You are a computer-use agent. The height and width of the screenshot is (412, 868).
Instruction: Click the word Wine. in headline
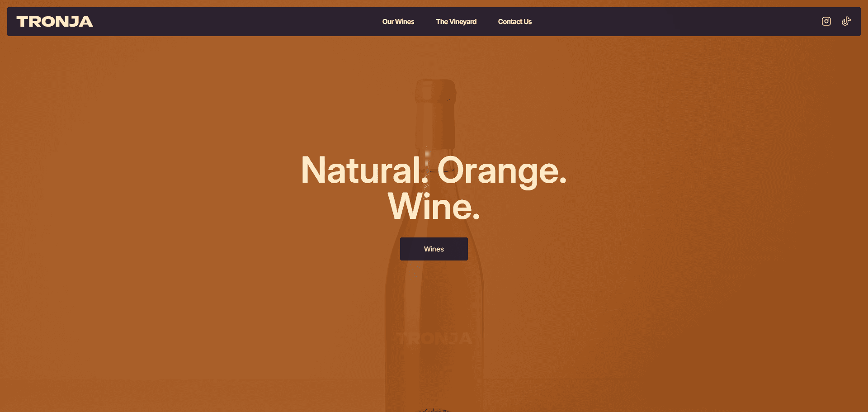(434, 206)
